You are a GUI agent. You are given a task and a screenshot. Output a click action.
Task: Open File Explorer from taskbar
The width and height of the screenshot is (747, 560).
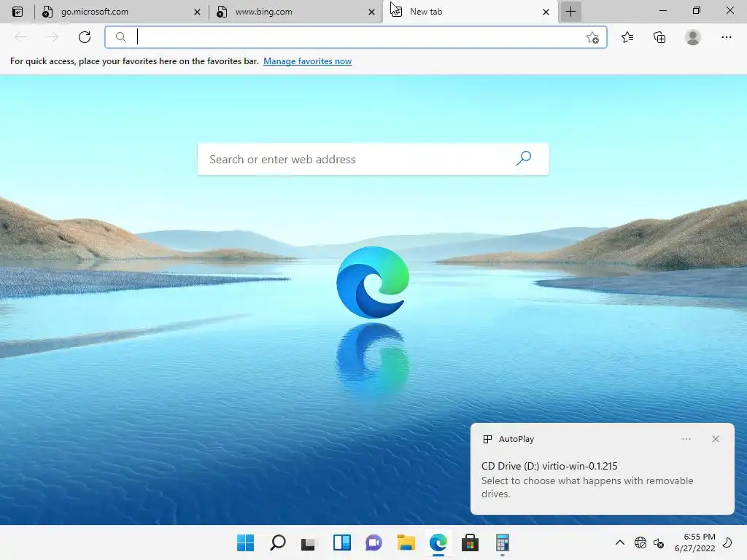click(406, 542)
